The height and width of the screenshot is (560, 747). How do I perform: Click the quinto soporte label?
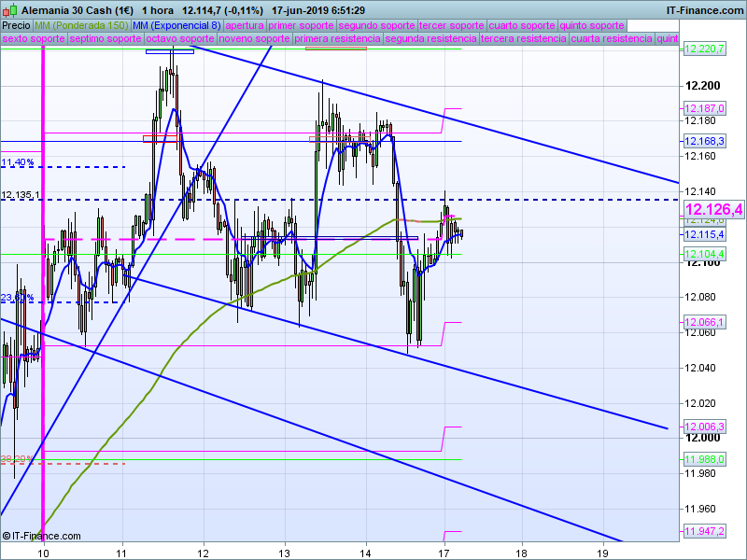(x=592, y=26)
